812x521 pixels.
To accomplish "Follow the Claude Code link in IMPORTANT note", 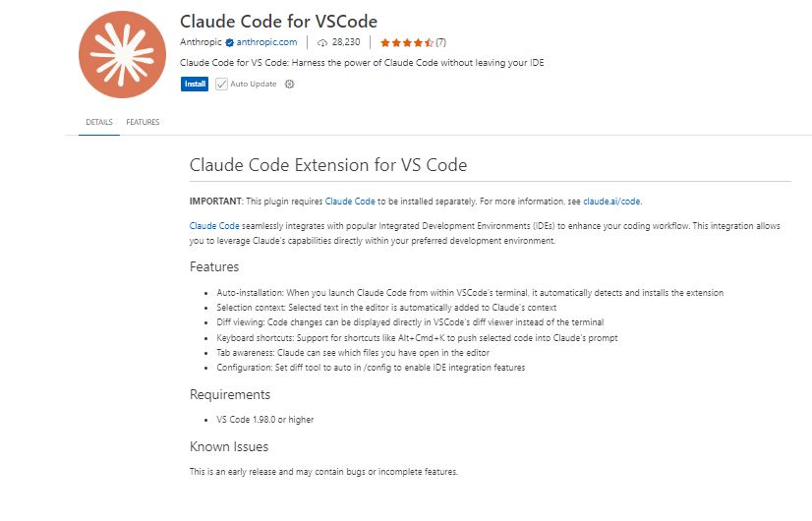I will point(350,202).
